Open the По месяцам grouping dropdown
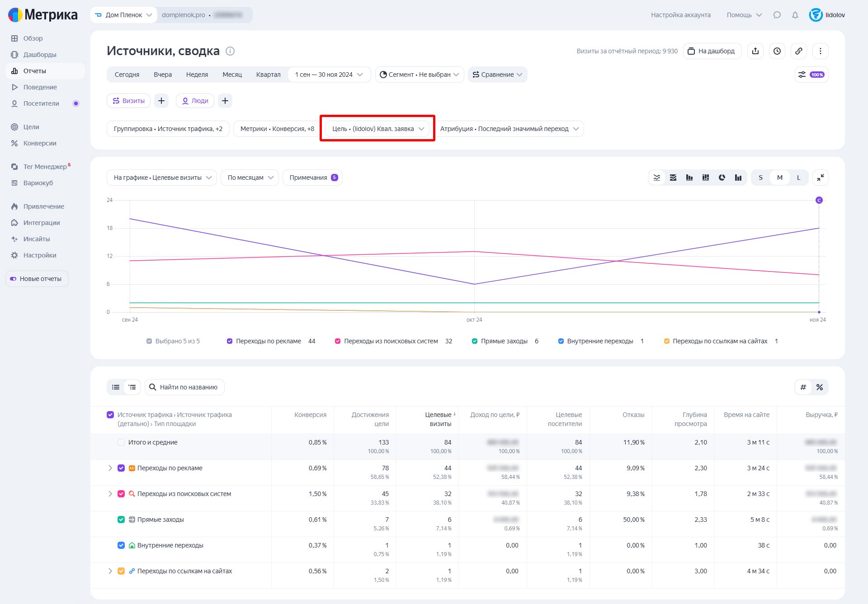 click(250, 178)
